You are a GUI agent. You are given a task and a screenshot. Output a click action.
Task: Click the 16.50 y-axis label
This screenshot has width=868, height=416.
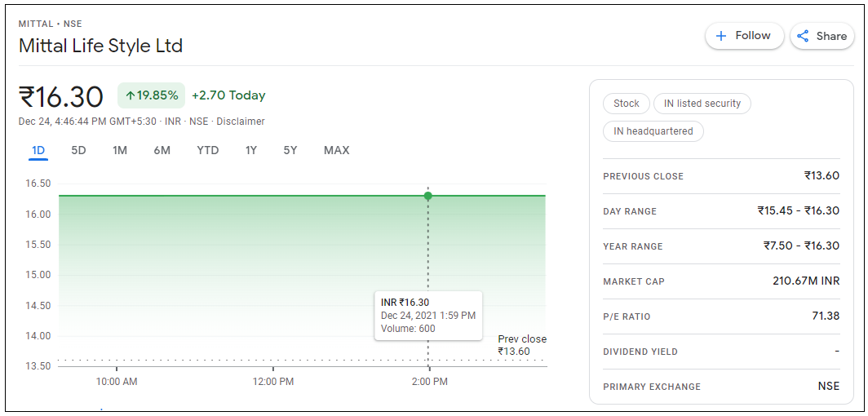click(38, 184)
